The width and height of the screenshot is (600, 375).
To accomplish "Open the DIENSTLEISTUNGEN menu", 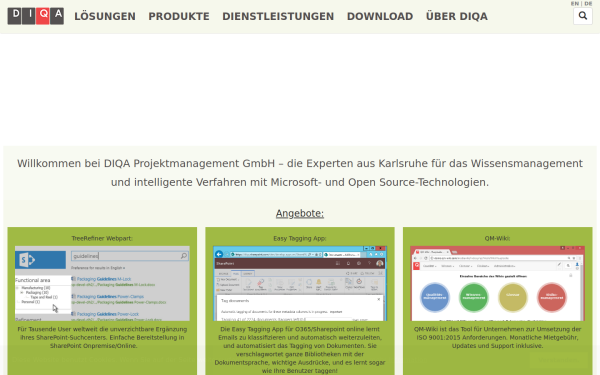I will pos(278,16).
